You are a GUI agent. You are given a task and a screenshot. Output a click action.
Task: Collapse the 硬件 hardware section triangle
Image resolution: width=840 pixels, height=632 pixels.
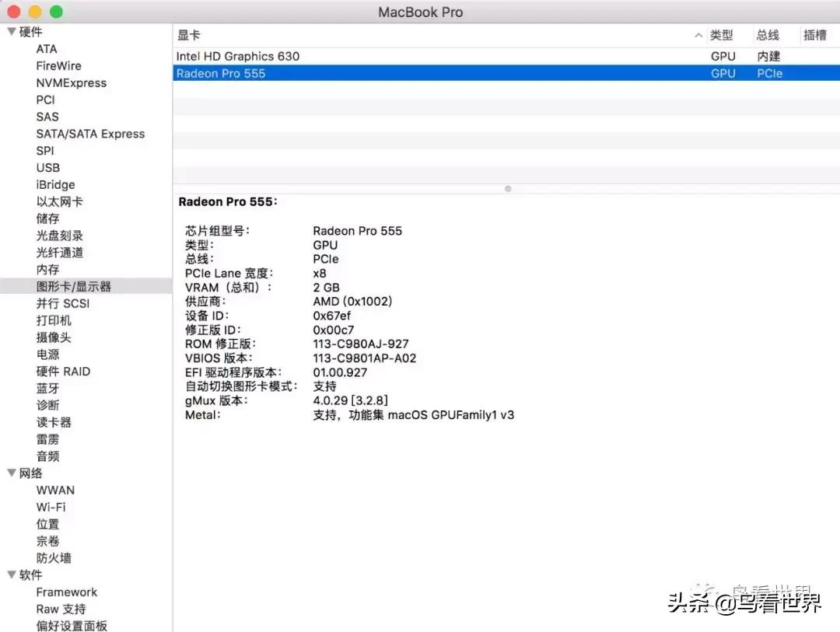(x=12, y=32)
